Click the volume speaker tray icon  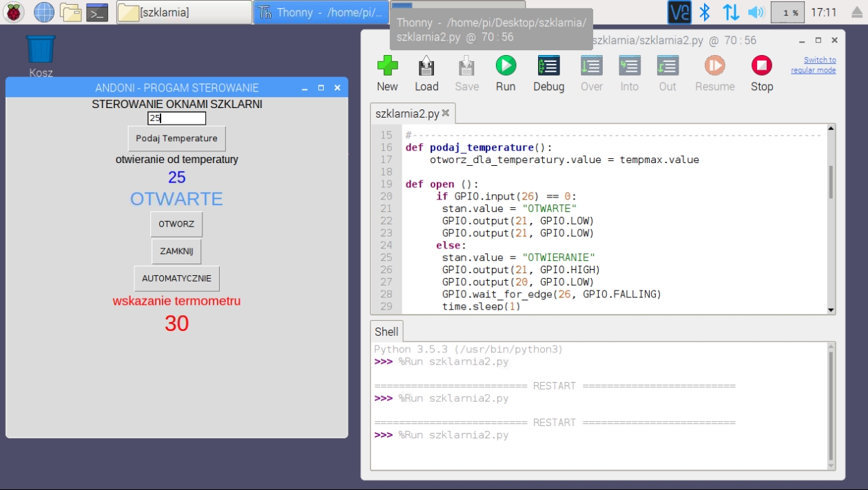756,12
